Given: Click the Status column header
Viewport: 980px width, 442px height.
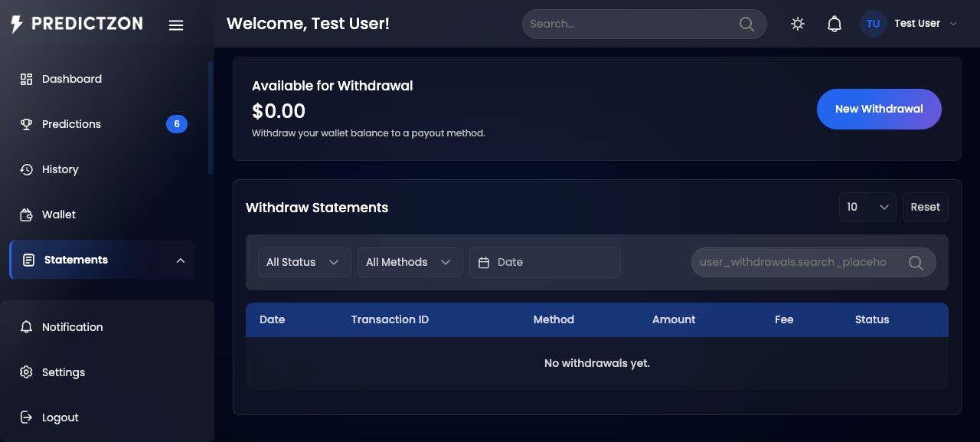Looking at the screenshot, I should [x=872, y=319].
